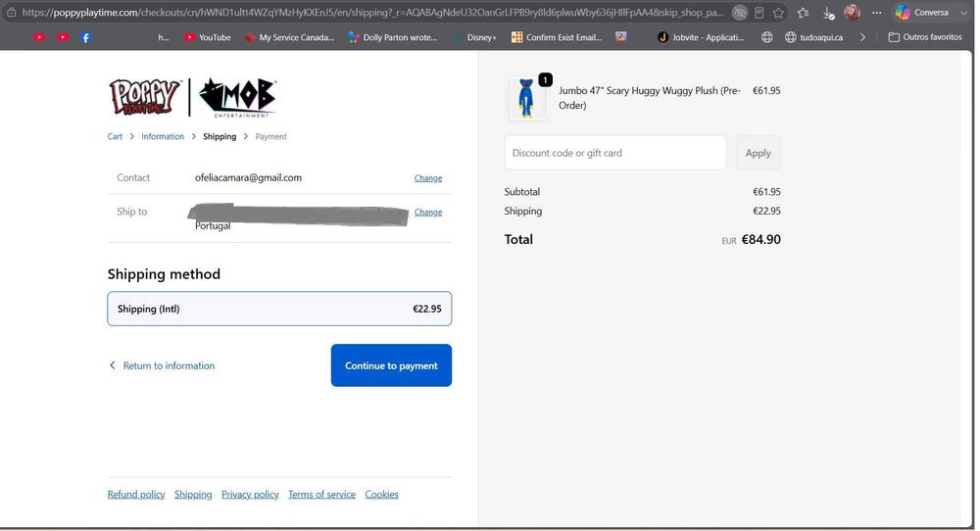This screenshot has width=980, height=531.
Task: Open the 'h...' bookmark
Action: (x=163, y=37)
